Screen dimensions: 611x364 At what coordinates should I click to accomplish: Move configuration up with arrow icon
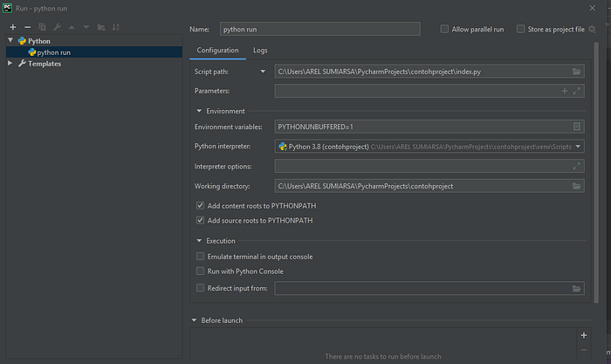coord(72,27)
